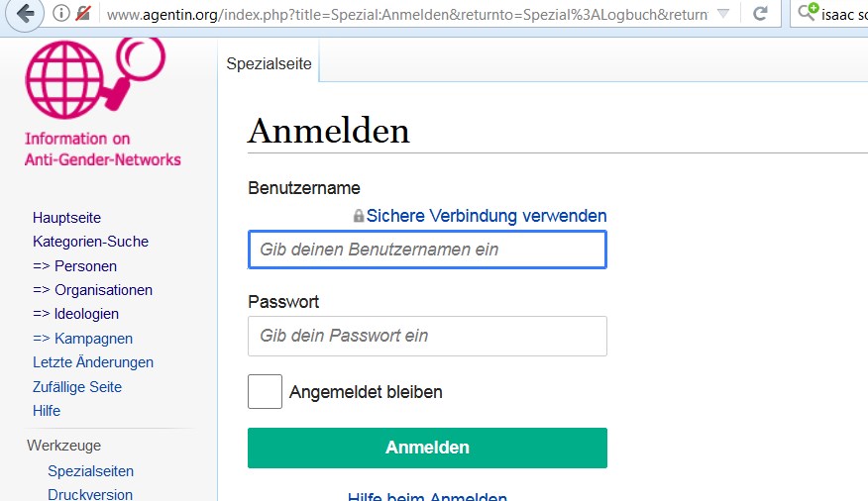Open Hauptseite in the sidebar
This screenshot has height=501, width=868.
point(66,218)
